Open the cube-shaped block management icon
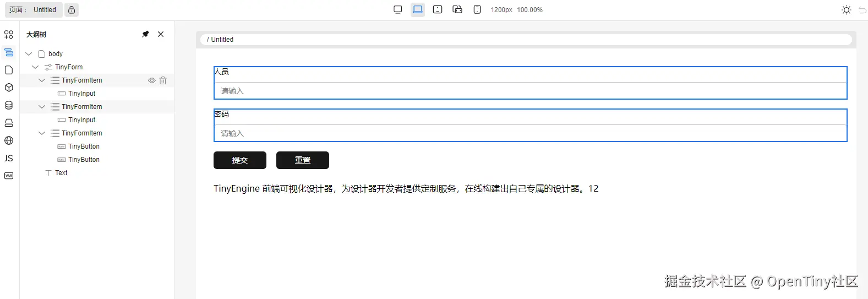 (x=9, y=88)
